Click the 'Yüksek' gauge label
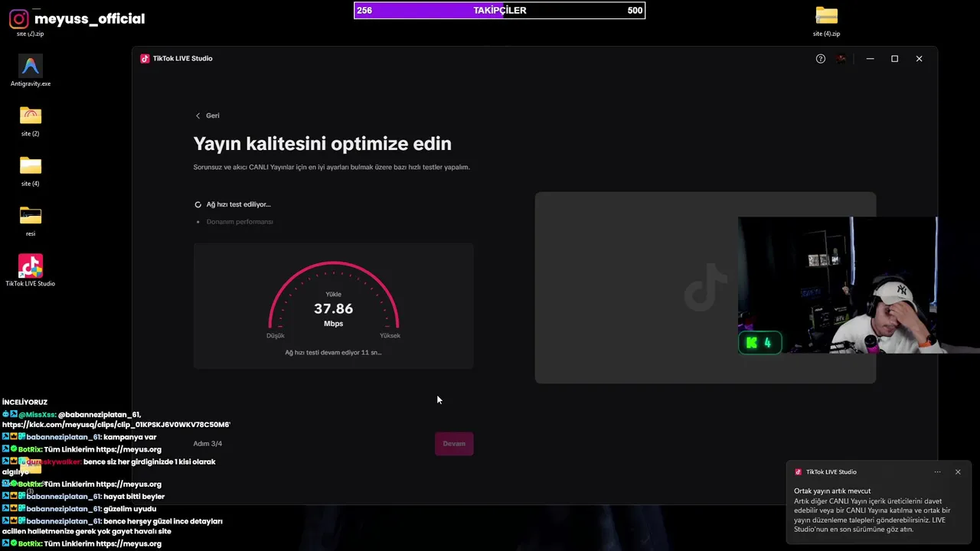 pos(390,336)
